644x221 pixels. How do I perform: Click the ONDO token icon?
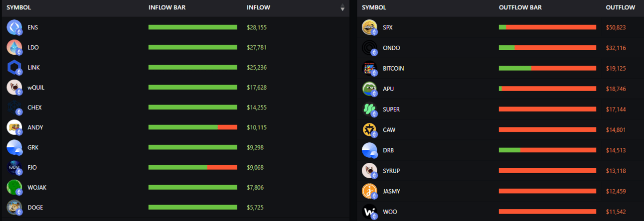[x=369, y=48]
